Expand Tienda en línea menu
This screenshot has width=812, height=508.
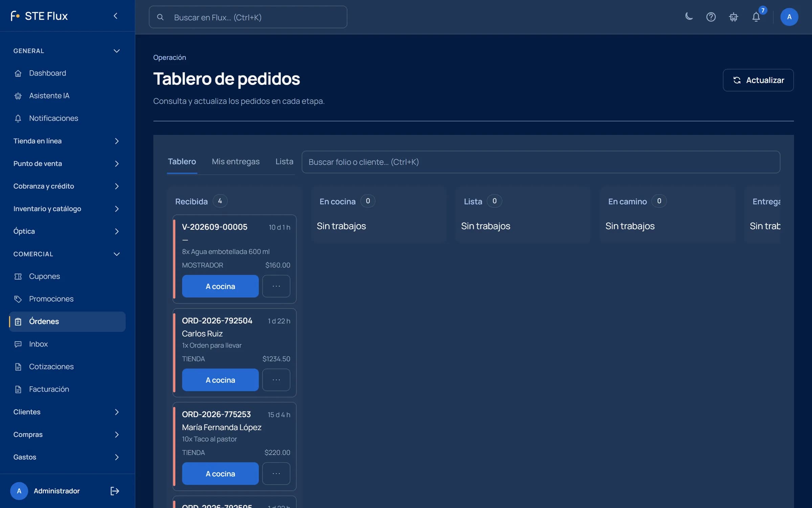[x=67, y=141]
